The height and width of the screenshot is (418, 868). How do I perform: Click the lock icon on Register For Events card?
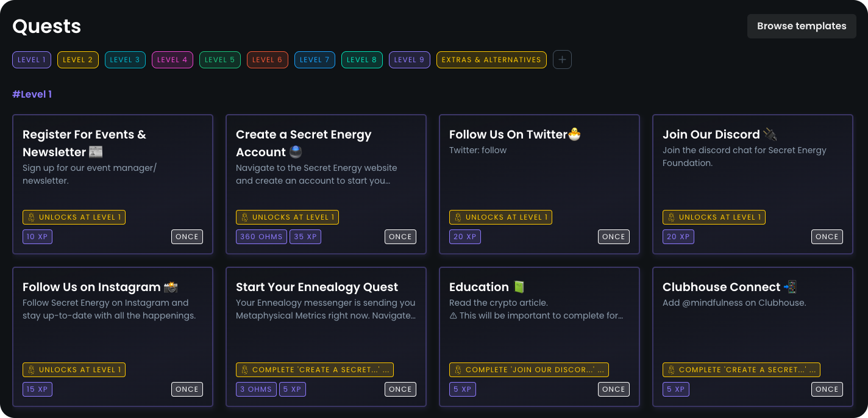pos(31,217)
